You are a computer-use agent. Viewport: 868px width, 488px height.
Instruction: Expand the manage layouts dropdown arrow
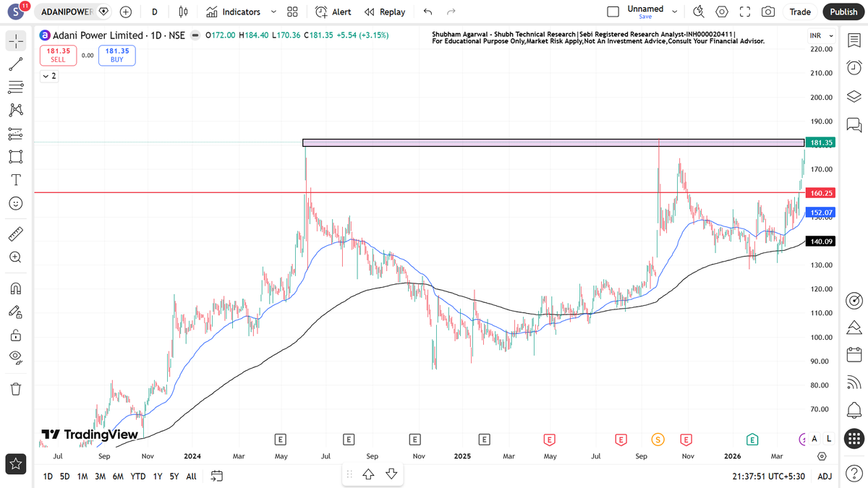pyautogui.click(x=675, y=12)
